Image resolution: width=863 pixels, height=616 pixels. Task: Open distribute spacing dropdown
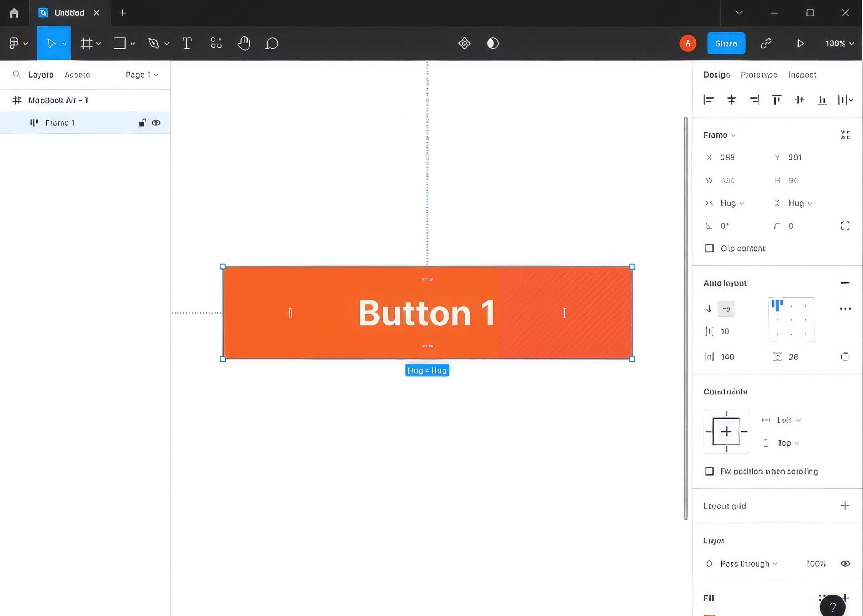coord(845,99)
